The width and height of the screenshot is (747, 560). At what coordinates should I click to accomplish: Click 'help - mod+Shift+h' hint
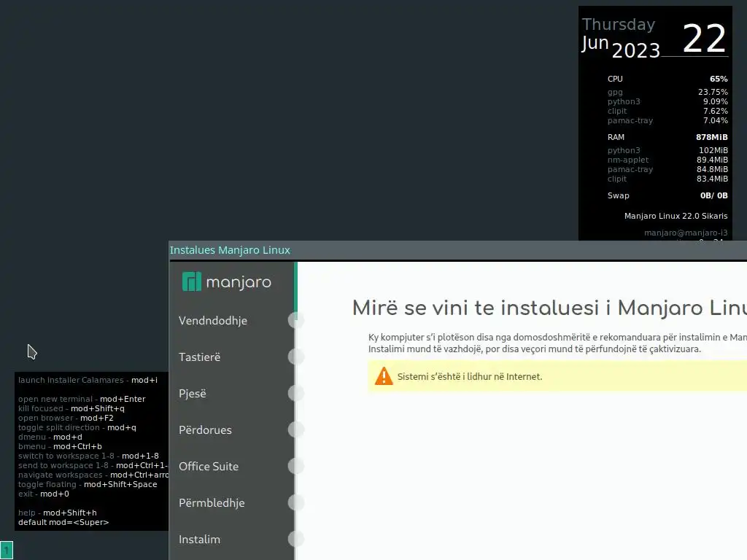[57, 513]
